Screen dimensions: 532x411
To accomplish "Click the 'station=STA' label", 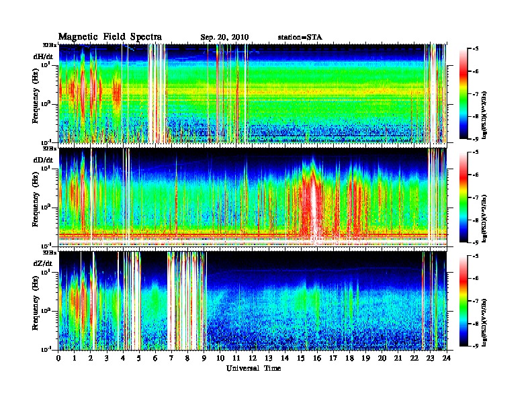I will click(300, 37).
